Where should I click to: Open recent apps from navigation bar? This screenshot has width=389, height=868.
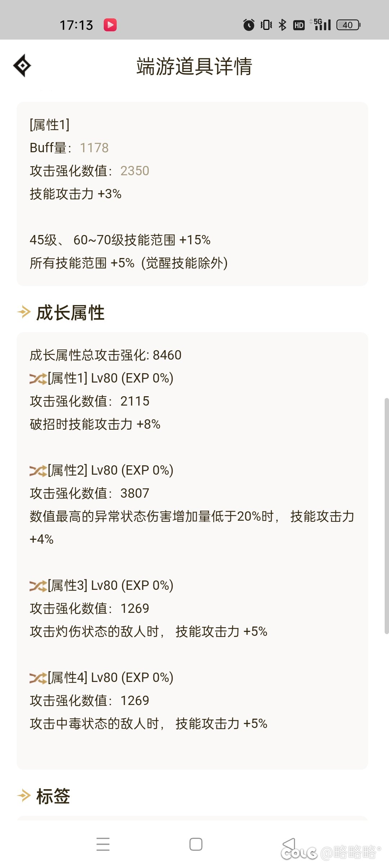click(103, 845)
